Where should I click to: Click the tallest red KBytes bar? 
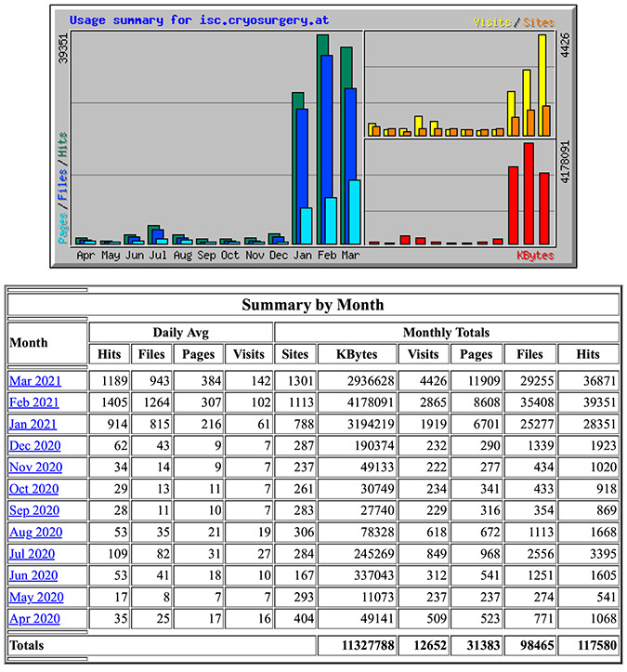[529, 193]
